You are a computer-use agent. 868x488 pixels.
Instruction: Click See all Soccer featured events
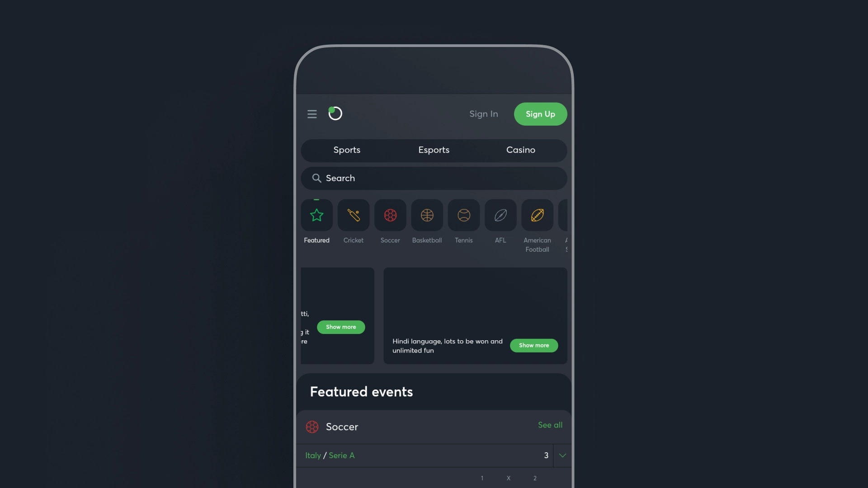point(550,426)
